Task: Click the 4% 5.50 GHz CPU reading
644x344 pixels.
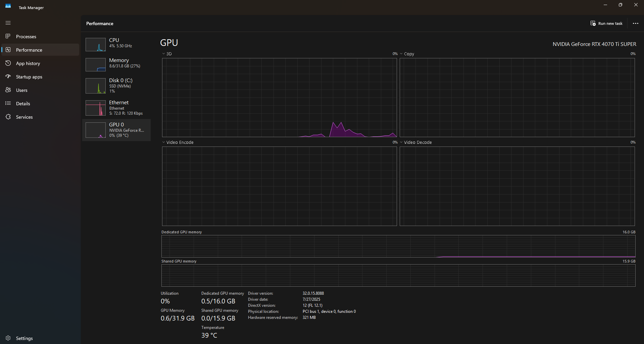Action: pos(120,46)
